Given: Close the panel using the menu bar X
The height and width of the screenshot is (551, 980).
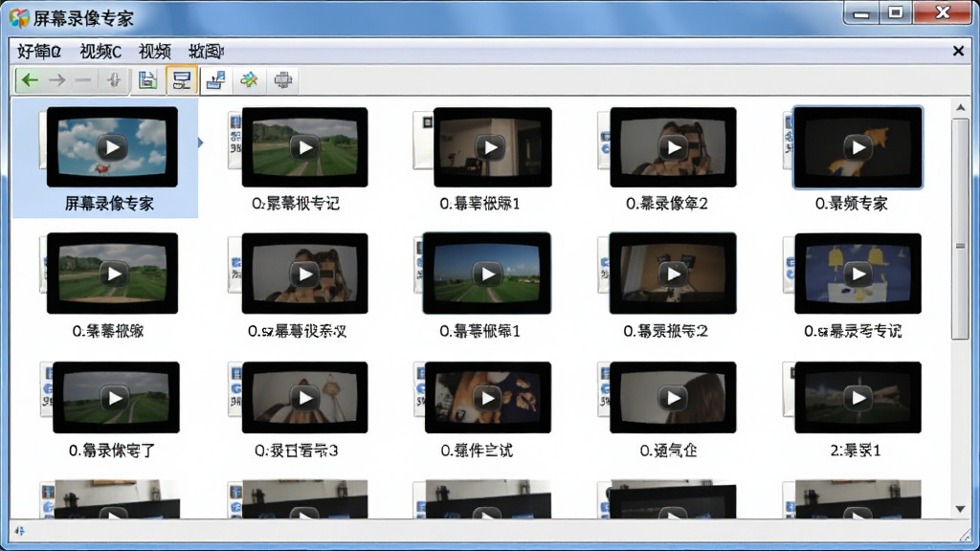Looking at the screenshot, I should (x=958, y=52).
